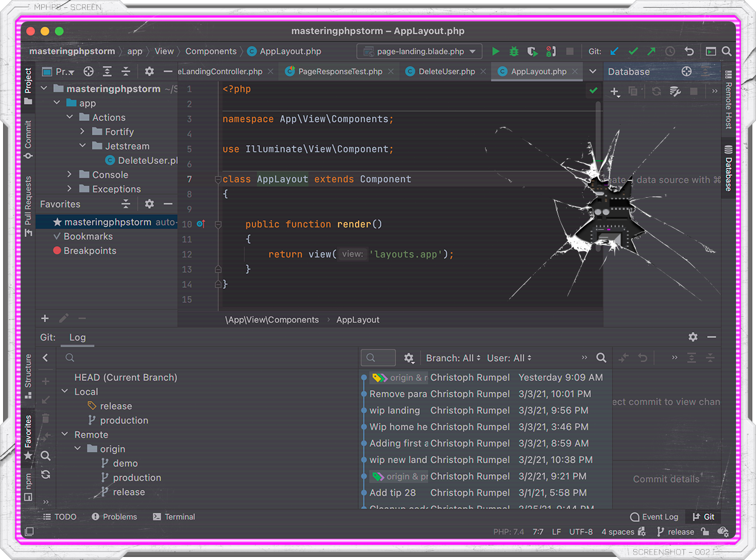Select commit "Add tip 28"

(x=393, y=493)
